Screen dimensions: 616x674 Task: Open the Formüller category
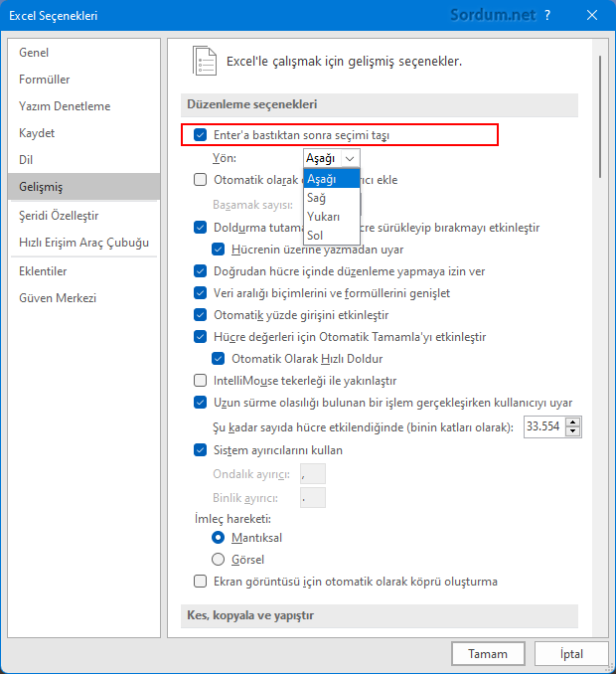coord(84,80)
